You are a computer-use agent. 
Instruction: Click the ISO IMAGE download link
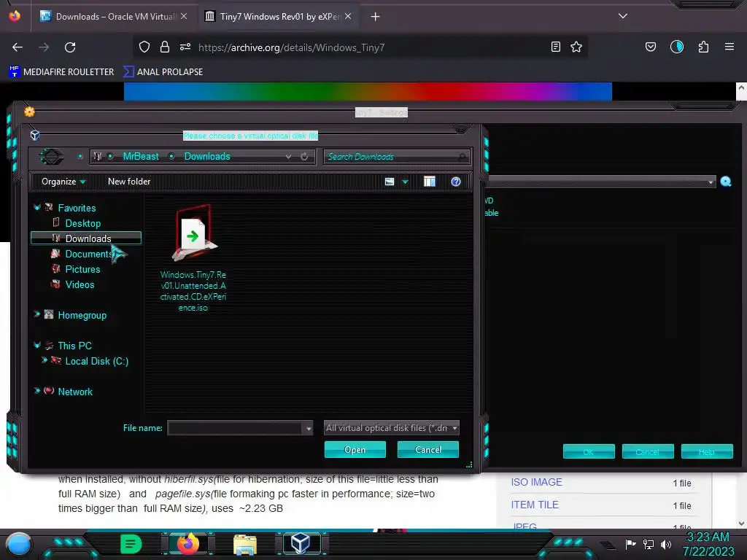coord(536,482)
